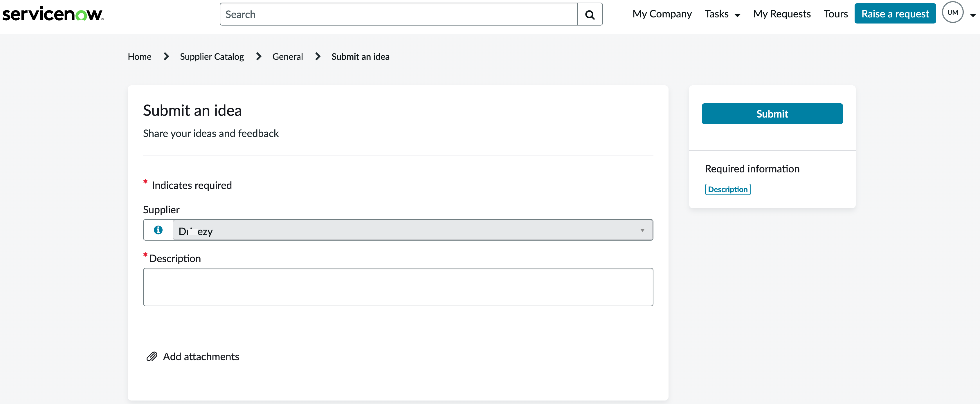Click the Submit an idea breadcrumb
Viewport: 980px width, 404px height.
click(360, 57)
